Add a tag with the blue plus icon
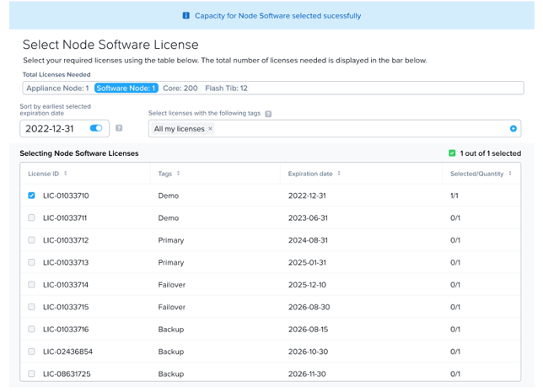The height and width of the screenshot is (392, 543). [513, 128]
